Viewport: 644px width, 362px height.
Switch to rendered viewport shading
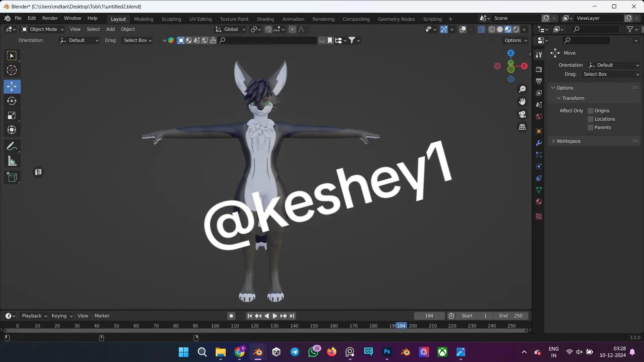pos(516,29)
